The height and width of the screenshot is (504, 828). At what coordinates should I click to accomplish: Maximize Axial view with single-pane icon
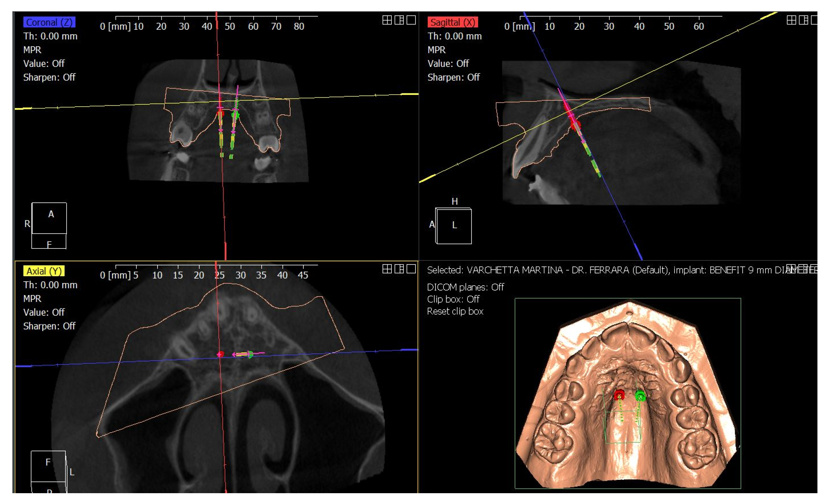(x=411, y=269)
